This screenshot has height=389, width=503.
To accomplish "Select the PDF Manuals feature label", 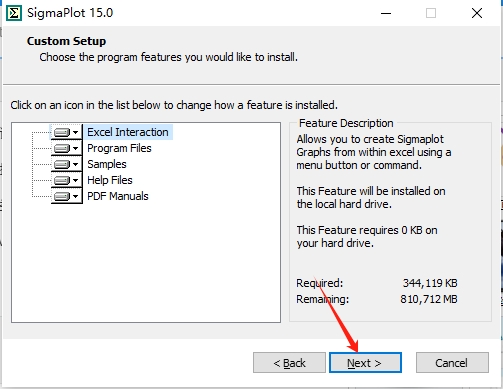I will tap(118, 196).
